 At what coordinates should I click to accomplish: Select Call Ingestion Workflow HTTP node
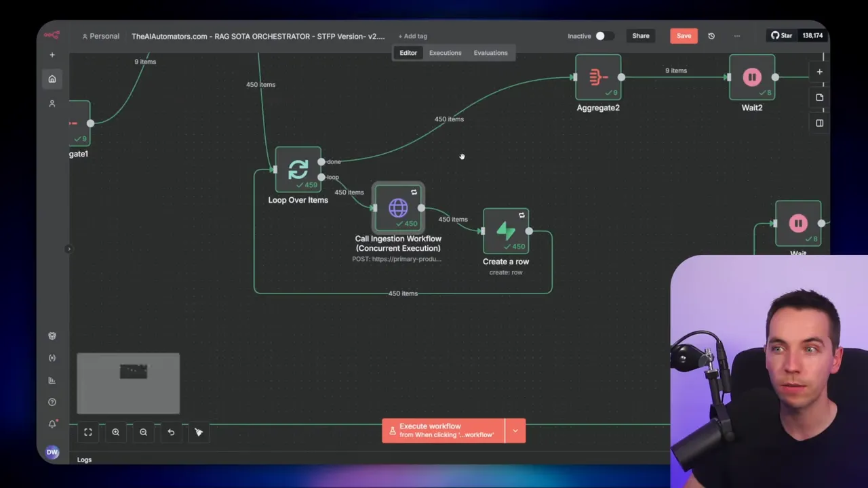coord(398,207)
